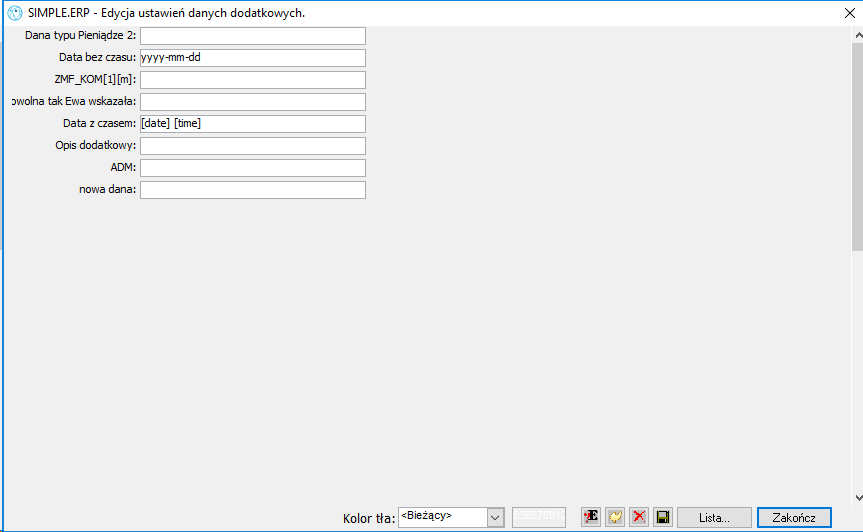Click the Lista... button

[x=714, y=518]
